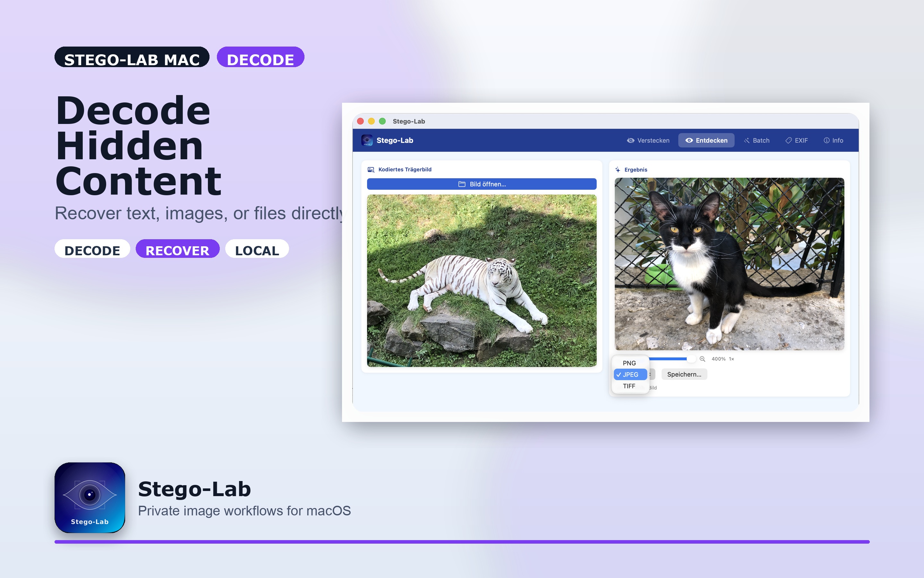924x578 pixels.
Task: Click the Stego-Lab window title text
Action: (408, 121)
